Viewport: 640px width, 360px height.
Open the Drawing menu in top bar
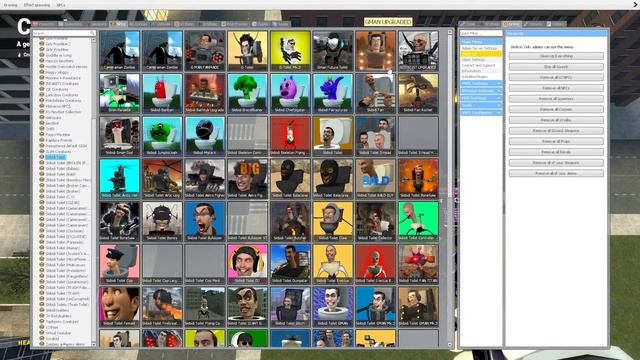tap(11, 5)
